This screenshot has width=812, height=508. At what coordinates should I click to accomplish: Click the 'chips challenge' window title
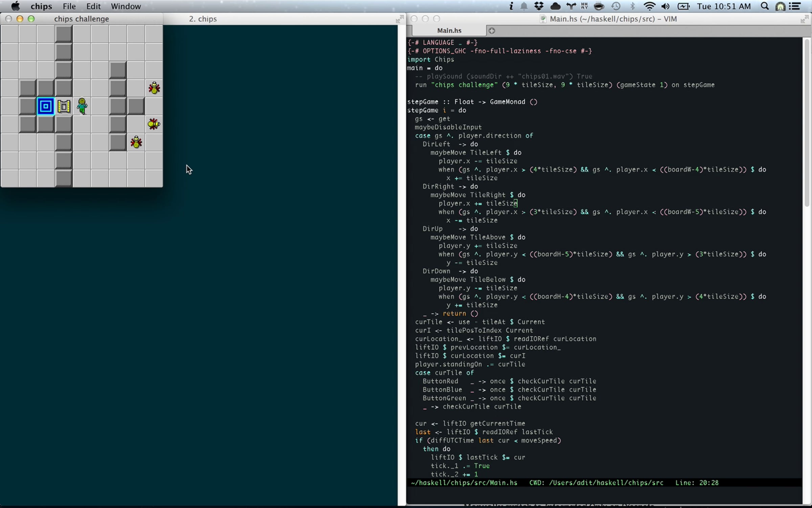(82, 19)
